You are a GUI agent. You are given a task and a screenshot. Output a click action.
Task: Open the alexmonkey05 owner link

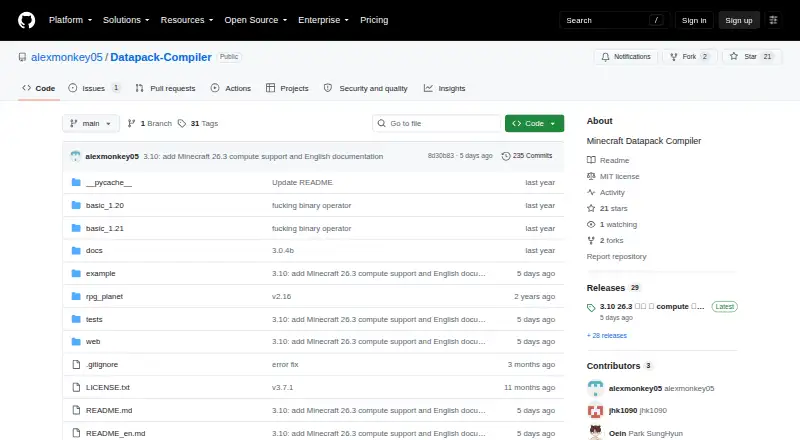pyautogui.click(x=67, y=57)
